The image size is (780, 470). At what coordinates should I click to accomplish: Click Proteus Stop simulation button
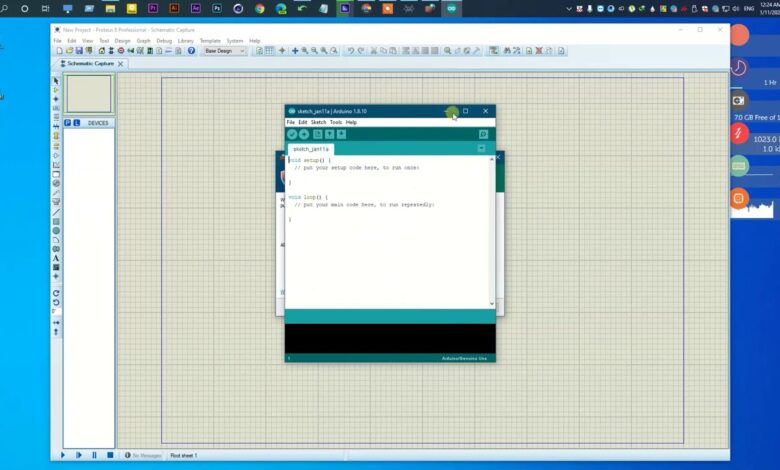point(110,455)
